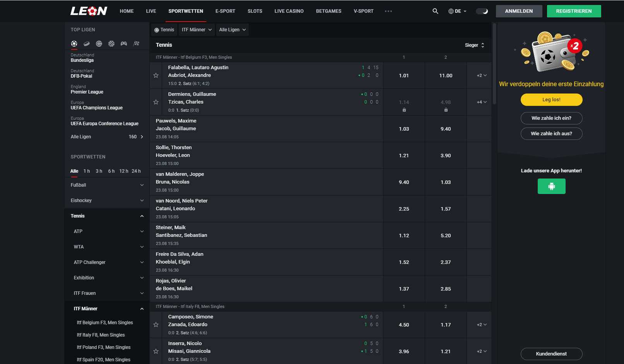Filter events by 6 h timeframe
The image size is (624, 364).
point(111,171)
